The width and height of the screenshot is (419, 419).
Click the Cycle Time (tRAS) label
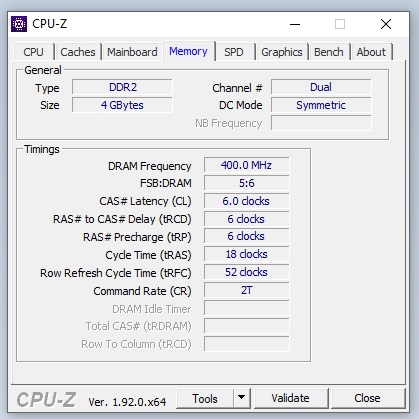pos(148,255)
